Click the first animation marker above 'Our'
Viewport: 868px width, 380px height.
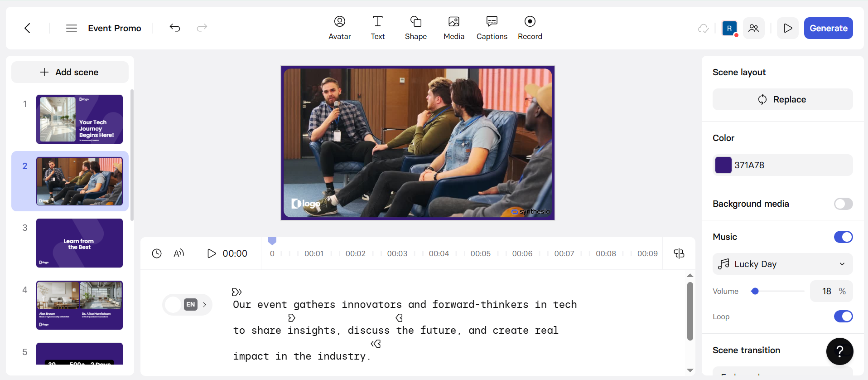pyautogui.click(x=237, y=292)
